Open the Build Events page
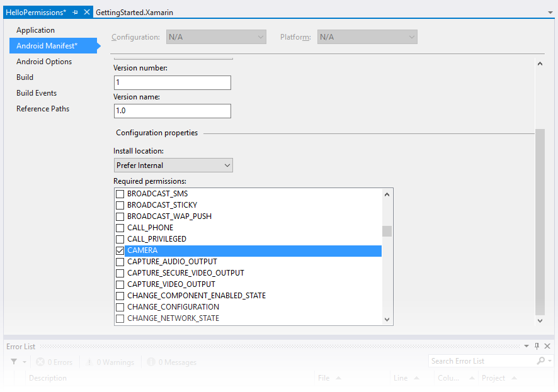This screenshot has width=558, height=392. [37, 93]
